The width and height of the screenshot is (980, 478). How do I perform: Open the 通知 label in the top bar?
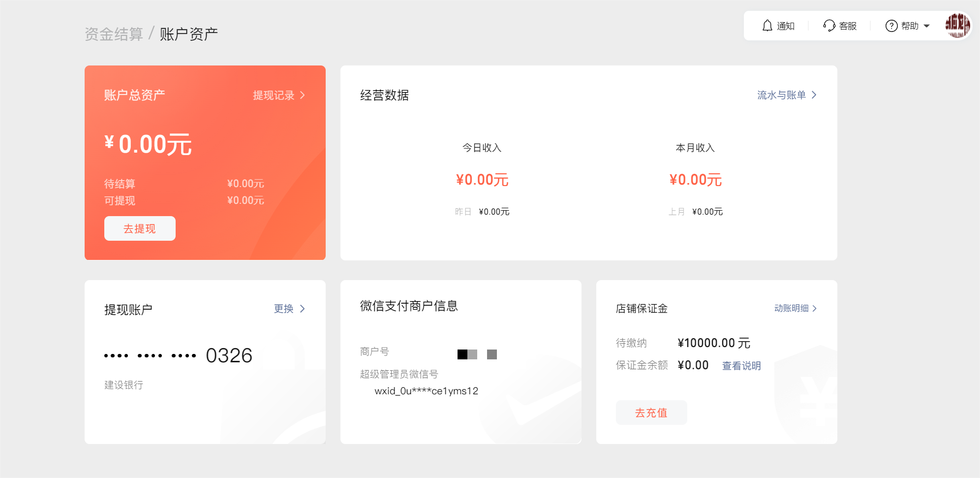tap(786, 26)
